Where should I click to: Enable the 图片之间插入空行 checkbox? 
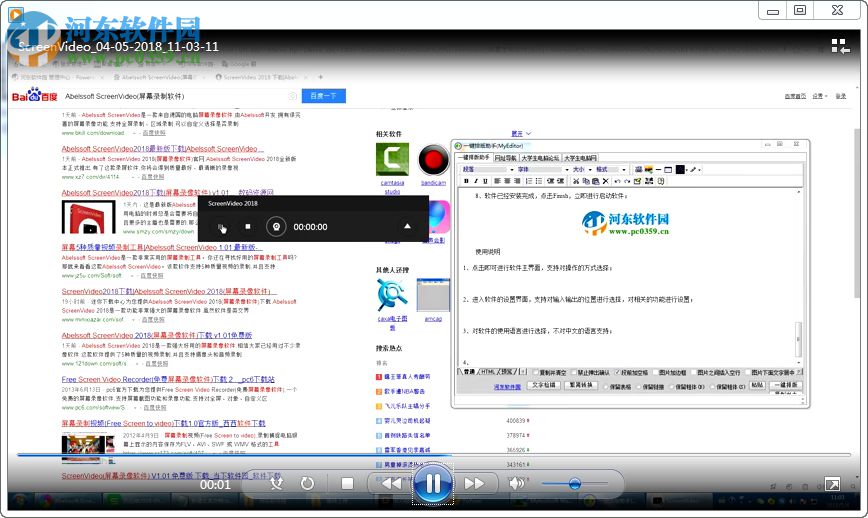coord(694,372)
